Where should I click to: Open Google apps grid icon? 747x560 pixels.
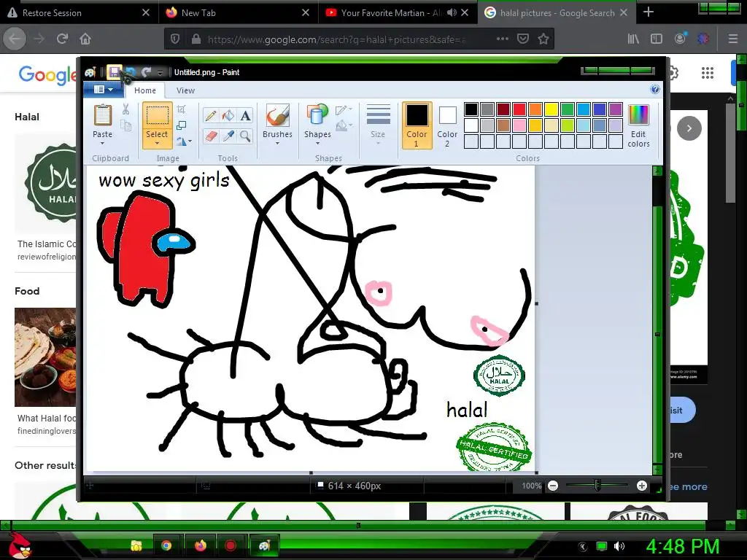(x=708, y=73)
